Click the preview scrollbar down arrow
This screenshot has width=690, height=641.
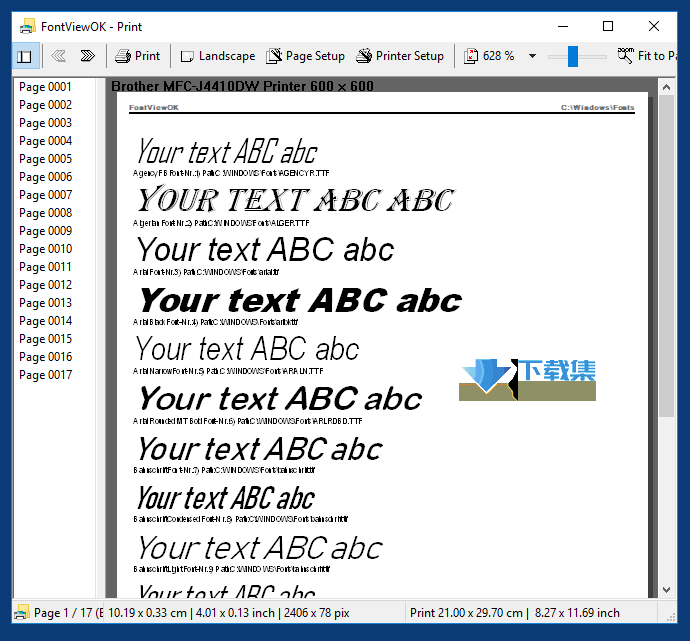coord(666,590)
